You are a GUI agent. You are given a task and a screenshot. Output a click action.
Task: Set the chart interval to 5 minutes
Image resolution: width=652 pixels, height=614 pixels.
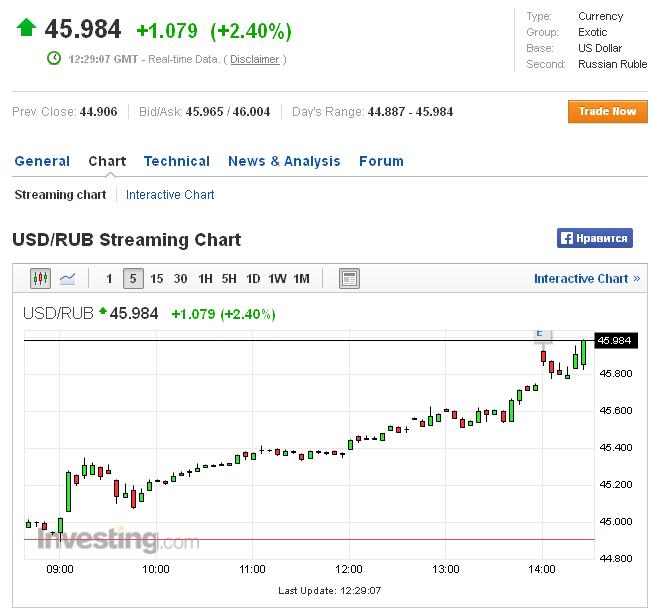[133, 278]
